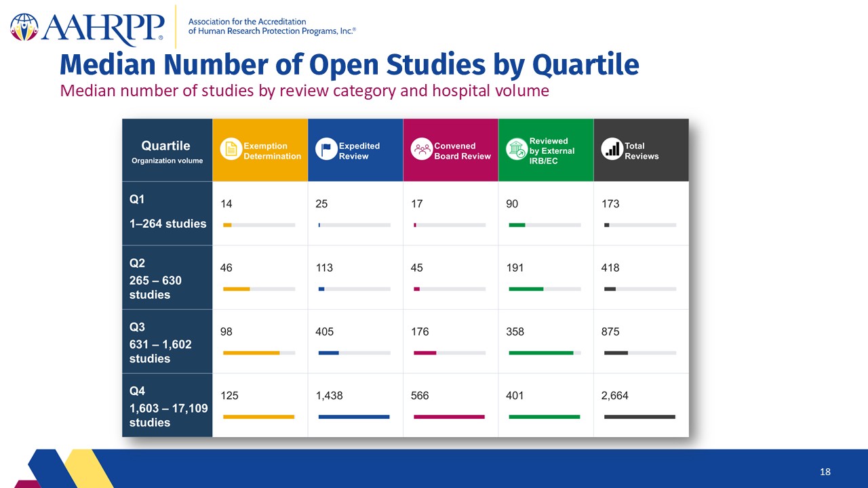Screen dimensions: 868x488
Task: Click the Convened Board Review people icon
Action: (x=422, y=150)
